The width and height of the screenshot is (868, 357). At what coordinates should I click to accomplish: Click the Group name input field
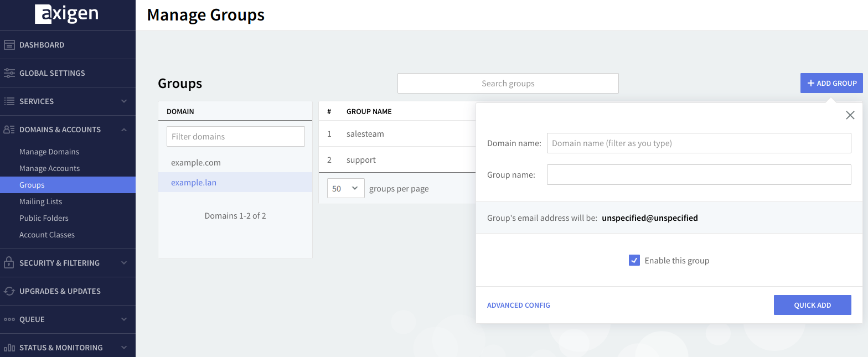699,175
